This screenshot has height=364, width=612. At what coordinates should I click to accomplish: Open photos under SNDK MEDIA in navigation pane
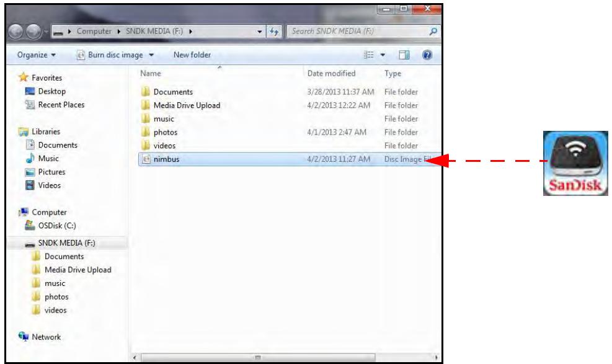tap(56, 297)
